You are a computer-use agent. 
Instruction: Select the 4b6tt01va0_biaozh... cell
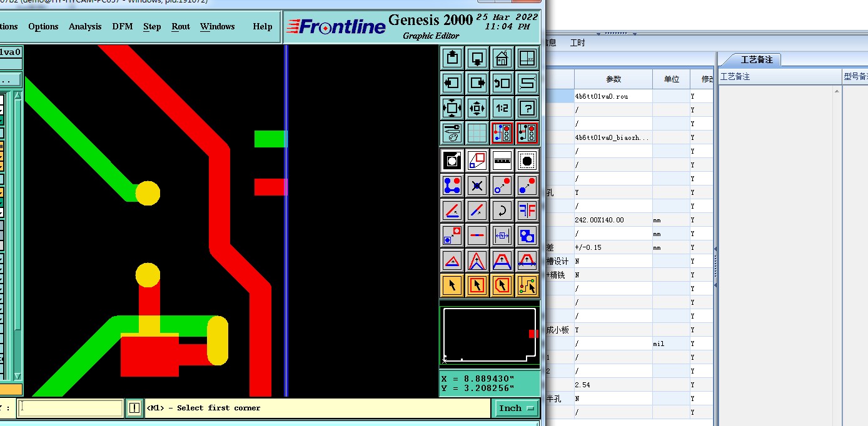613,137
